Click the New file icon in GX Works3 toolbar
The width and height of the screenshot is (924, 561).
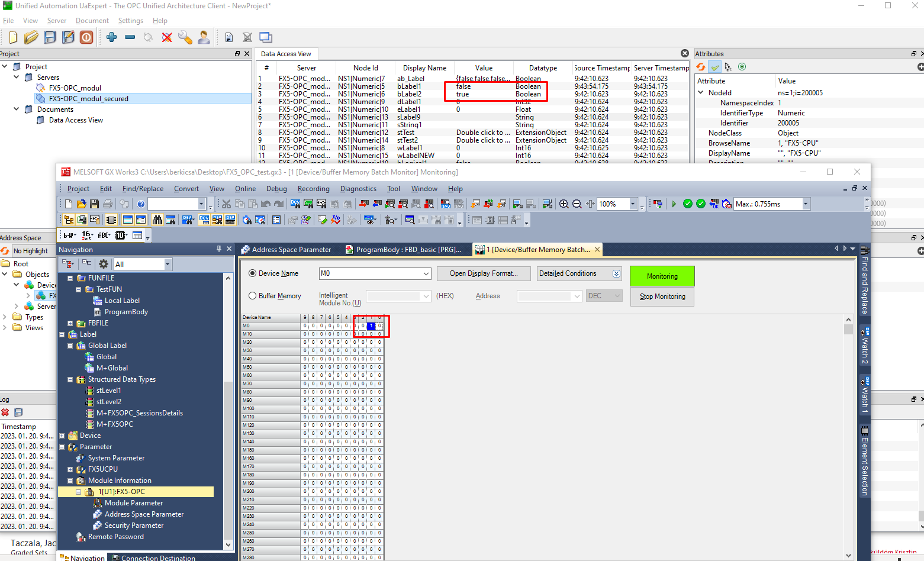[69, 204]
